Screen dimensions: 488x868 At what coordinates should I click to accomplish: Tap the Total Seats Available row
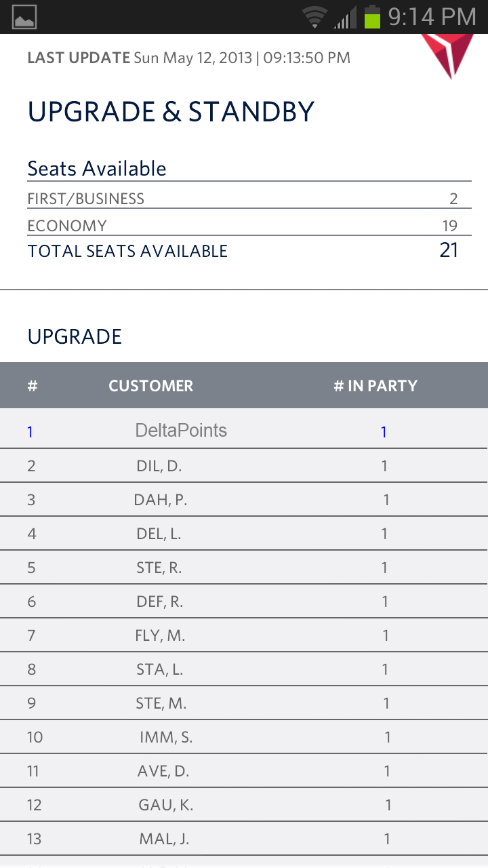(244, 251)
